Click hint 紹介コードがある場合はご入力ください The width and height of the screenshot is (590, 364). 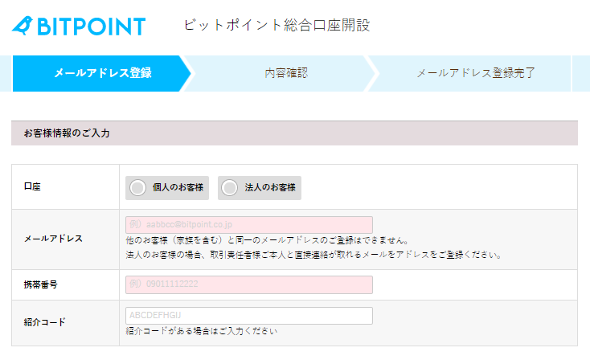[202, 331]
